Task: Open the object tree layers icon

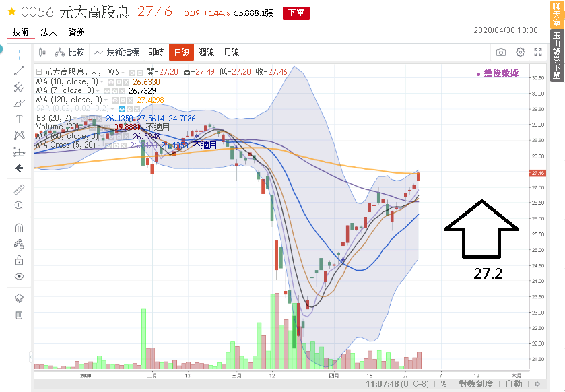Action: click(x=19, y=298)
